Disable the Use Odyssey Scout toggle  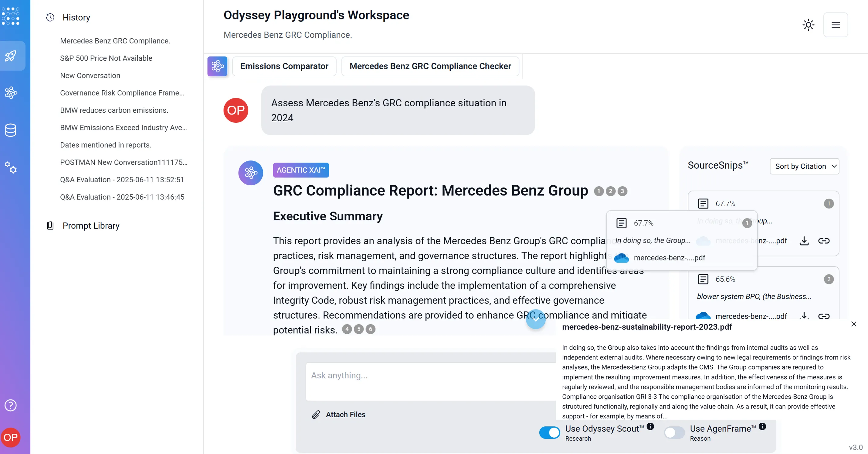point(550,432)
